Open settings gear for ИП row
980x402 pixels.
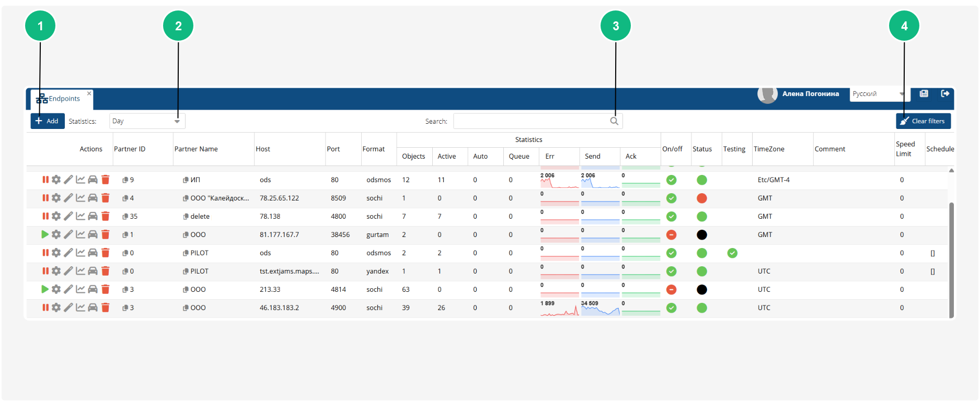point(56,180)
